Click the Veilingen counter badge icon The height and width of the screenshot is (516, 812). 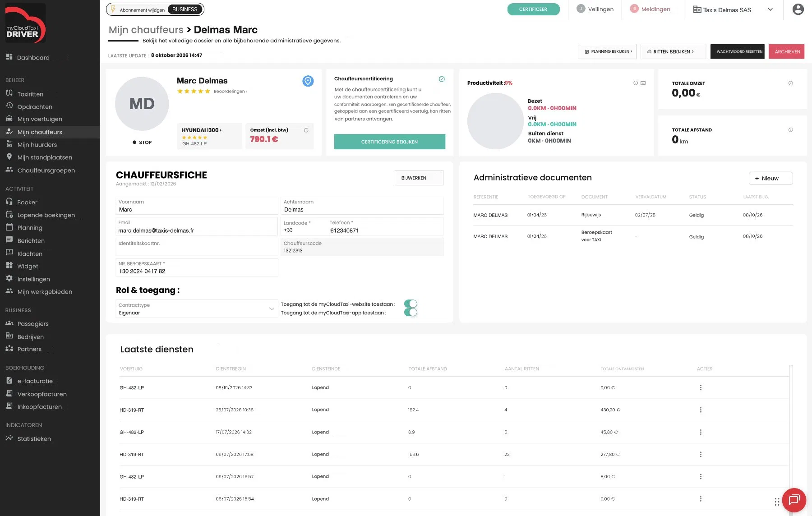(581, 9)
